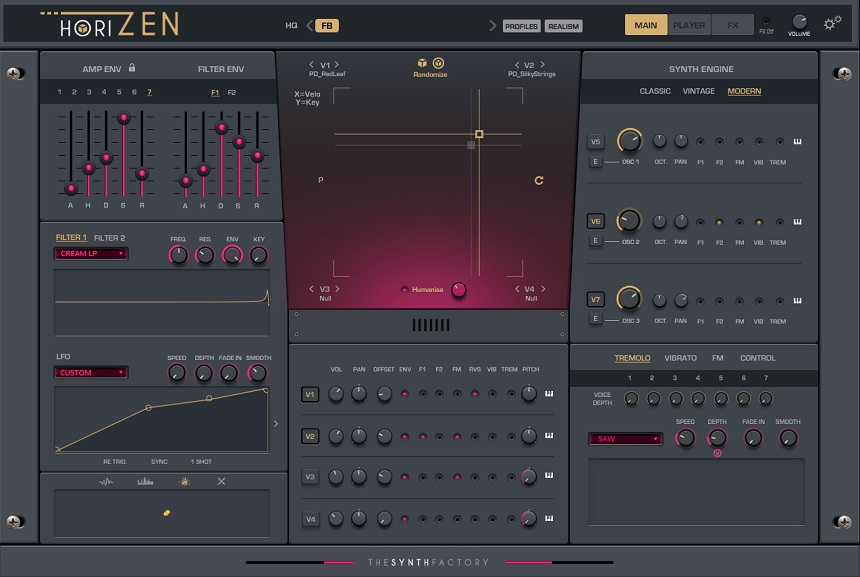Click the filter envelope Decay slider
860x577 pixels.
pyautogui.click(x=222, y=128)
